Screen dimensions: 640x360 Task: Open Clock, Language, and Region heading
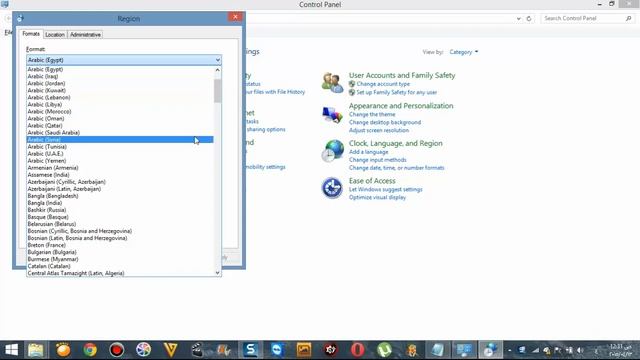pos(396,143)
